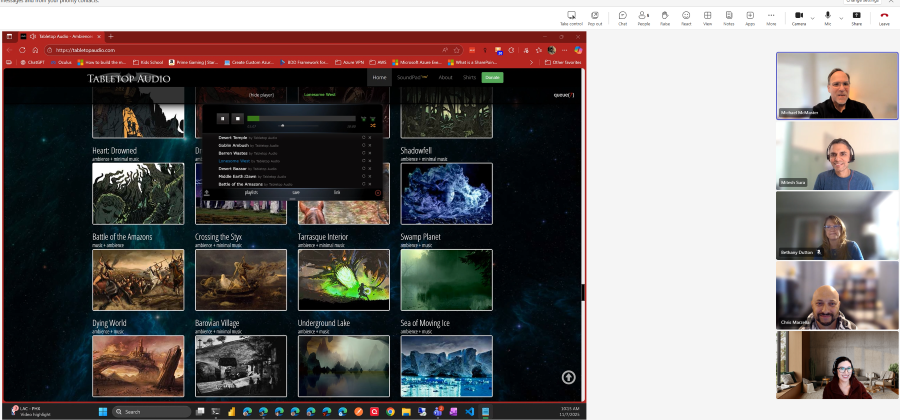Refresh the browser page
This screenshot has width=900, height=420.
click(22, 50)
